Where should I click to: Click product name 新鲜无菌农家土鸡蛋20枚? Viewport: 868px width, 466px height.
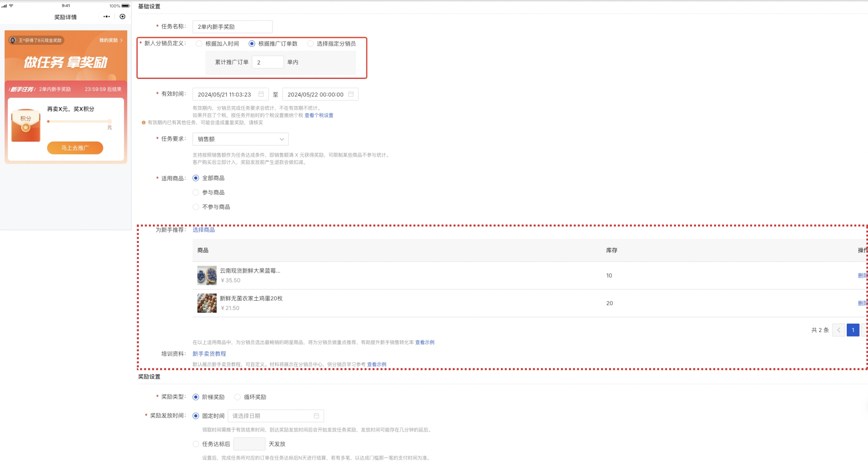coord(251,298)
